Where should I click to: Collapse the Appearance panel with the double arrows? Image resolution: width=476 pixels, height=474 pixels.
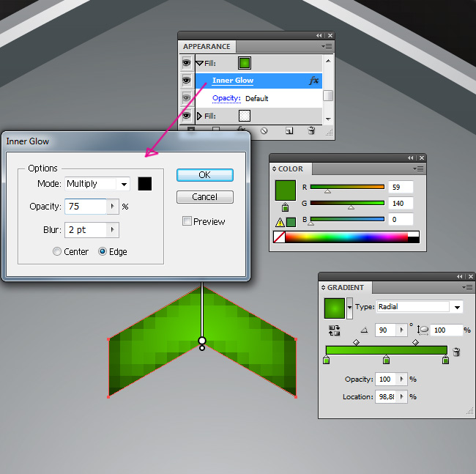(x=319, y=35)
